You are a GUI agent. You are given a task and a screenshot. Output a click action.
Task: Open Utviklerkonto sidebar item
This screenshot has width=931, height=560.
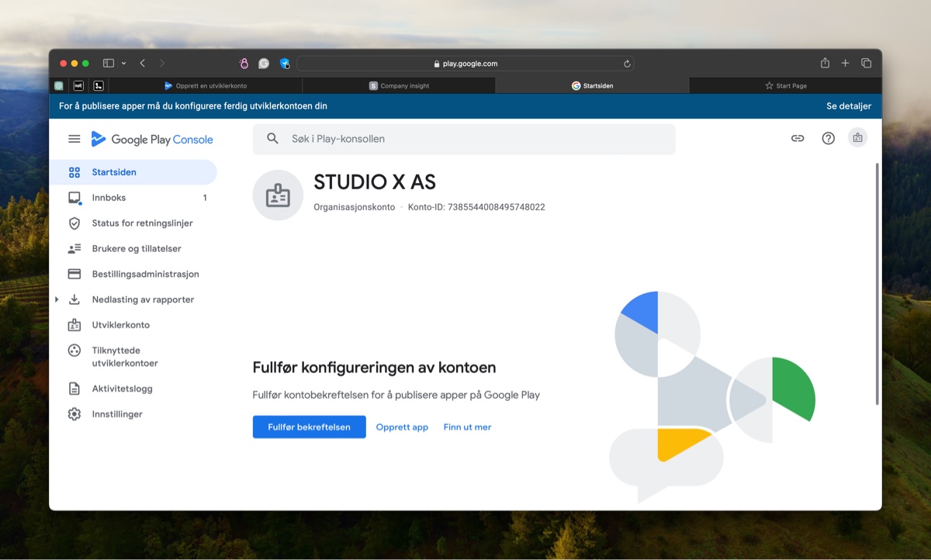(133, 325)
